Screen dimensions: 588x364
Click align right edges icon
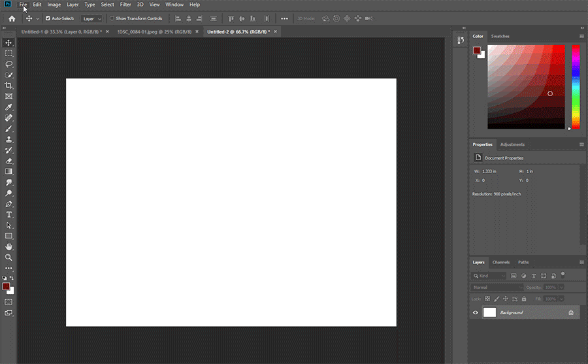pos(199,18)
